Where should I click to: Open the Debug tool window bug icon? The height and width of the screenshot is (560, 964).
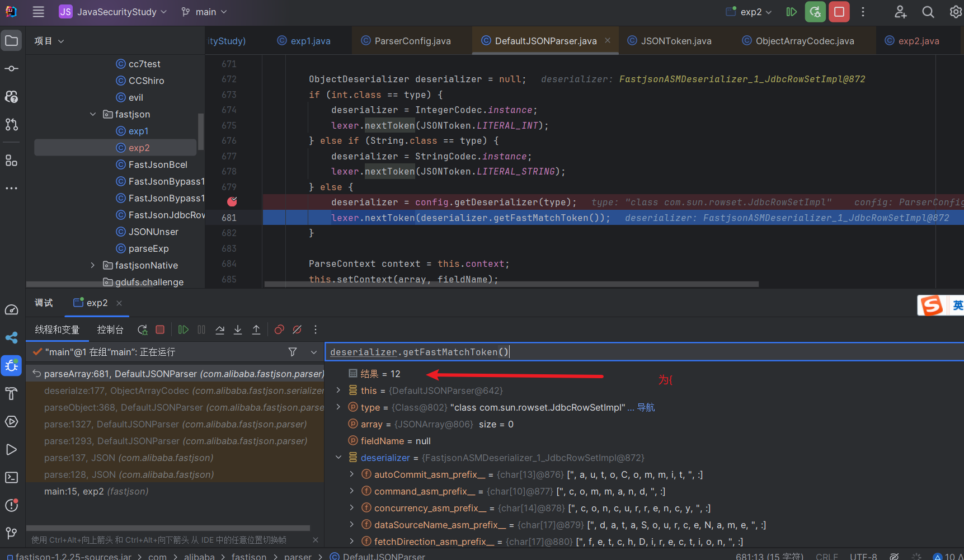coord(11,366)
